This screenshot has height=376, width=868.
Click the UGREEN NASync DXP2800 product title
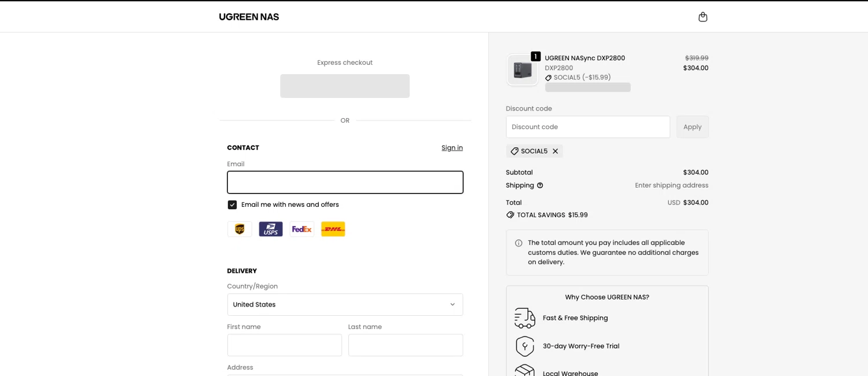pos(585,58)
